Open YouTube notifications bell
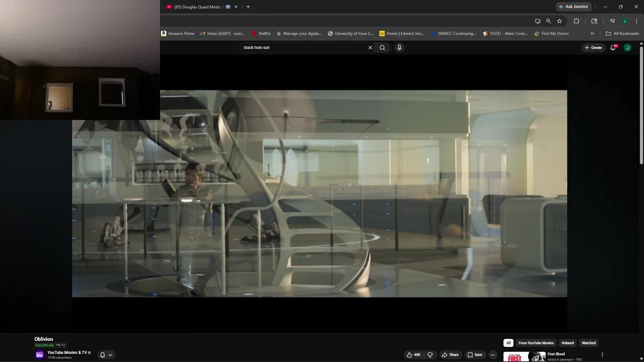The height and width of the screenshot is (362, 644). (x=613, y=48)
